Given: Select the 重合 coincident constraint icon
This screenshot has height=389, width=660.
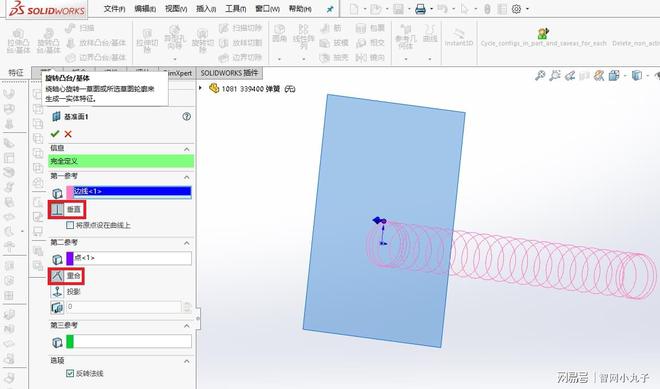Looking at the screenshot, I should click(57, 276).
